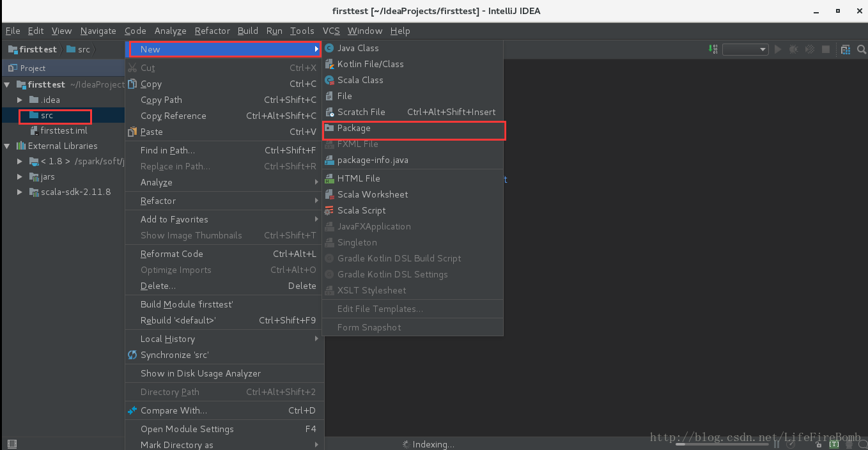
Task: Click the Make Project build icon
Action: point(713,49)
